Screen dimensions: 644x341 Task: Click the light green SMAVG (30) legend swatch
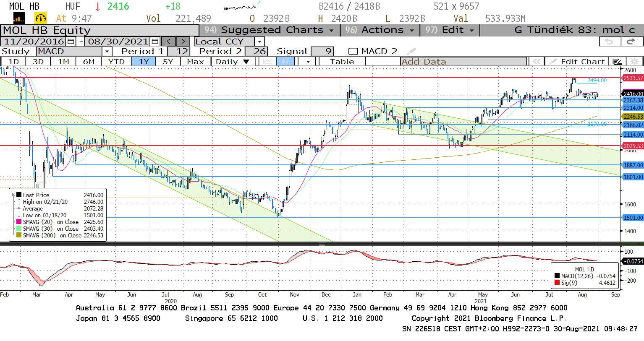(x=19, y=229)
